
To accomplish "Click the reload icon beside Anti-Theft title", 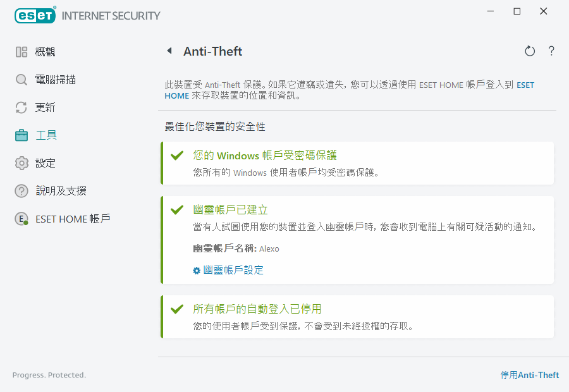I will [530, 51].
